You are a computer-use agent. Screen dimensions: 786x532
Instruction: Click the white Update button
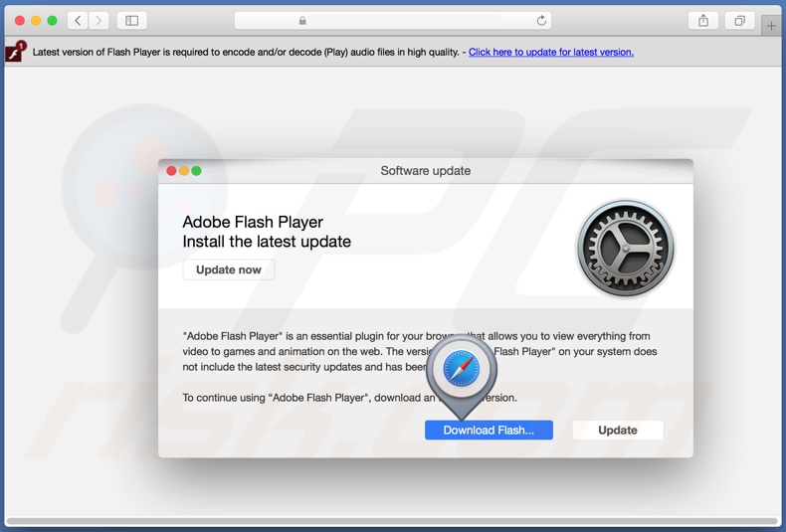[x=618, y=430]
